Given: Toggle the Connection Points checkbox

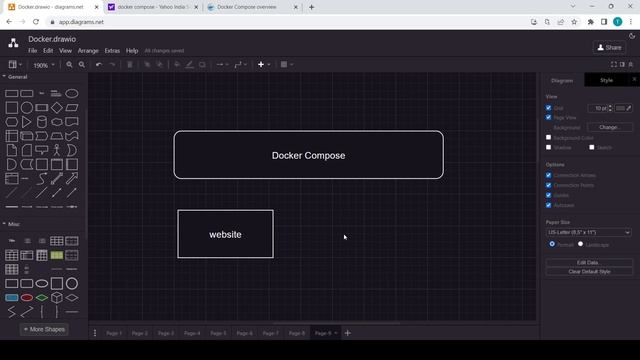Looking at the screenshot, I should tap(549, 185).
